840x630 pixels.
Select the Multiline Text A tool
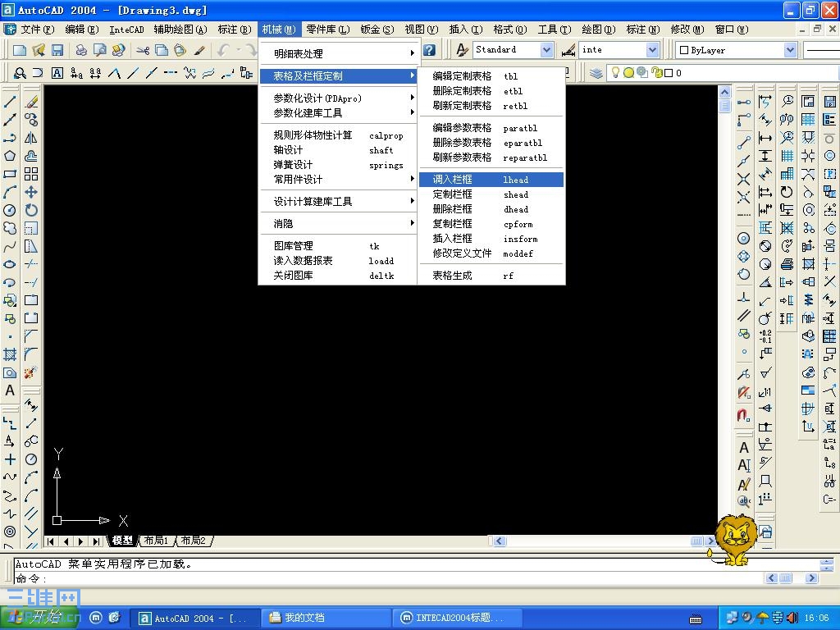tap(10, 390)
